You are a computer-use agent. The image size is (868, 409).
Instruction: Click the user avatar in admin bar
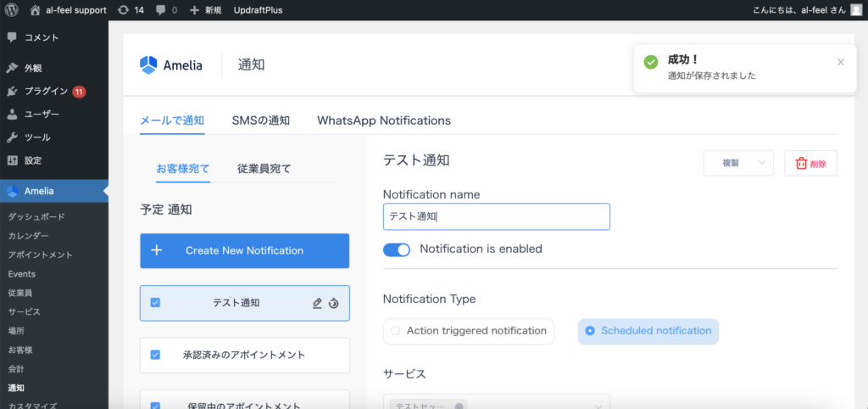[856, 10]
